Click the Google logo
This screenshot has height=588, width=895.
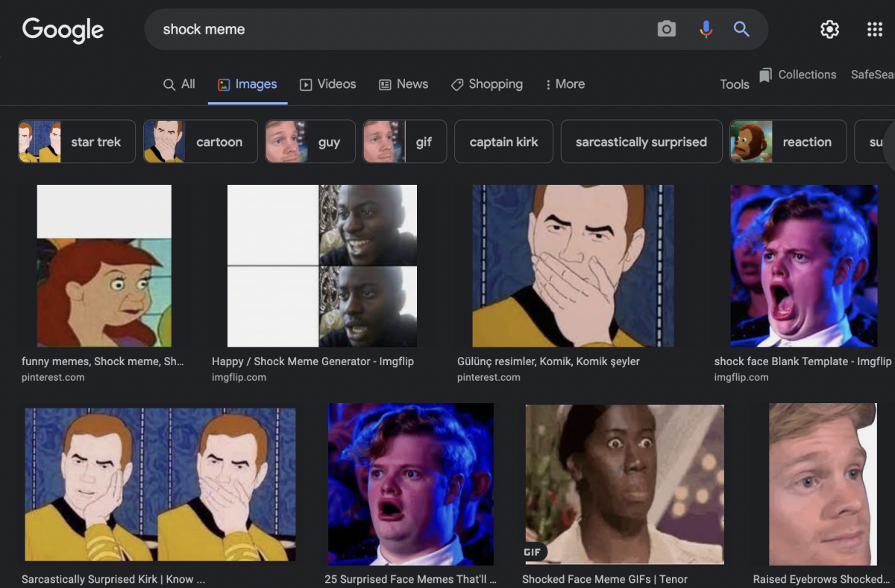63,30
